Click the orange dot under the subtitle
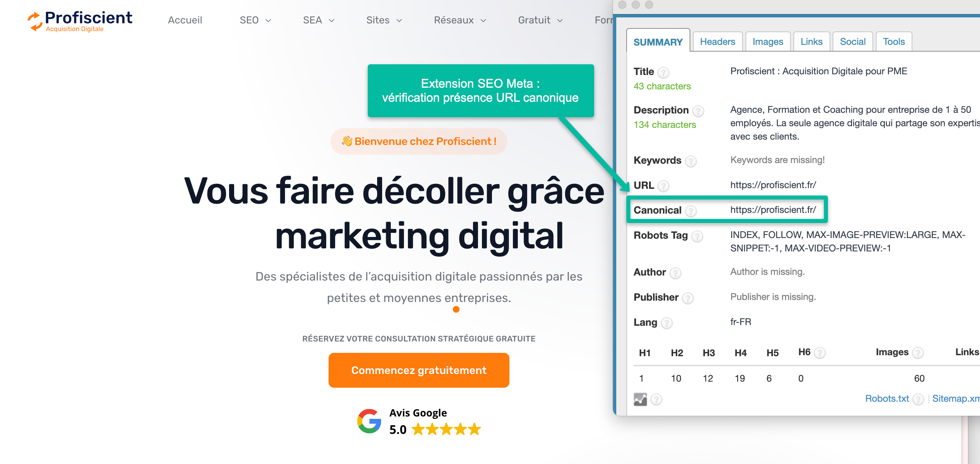Viewport: 980px width, 464px height. (456, 309)
